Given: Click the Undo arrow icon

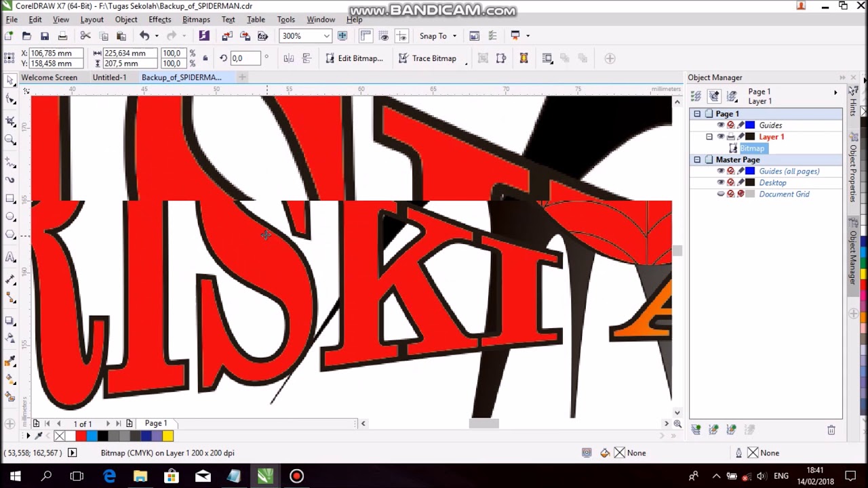Looking at the screenshot, I should click(x=144, y=36).
